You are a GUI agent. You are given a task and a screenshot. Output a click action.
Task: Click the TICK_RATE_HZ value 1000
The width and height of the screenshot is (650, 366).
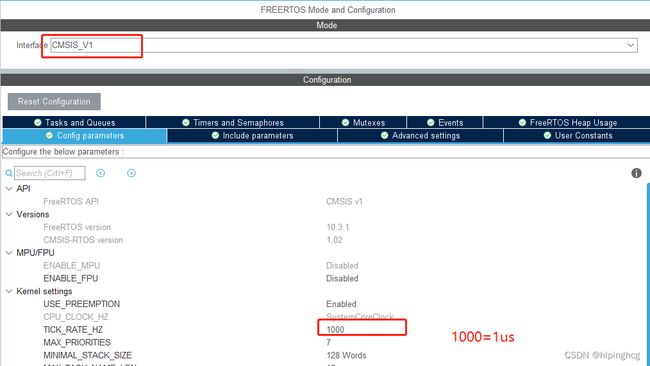(335, 330)
